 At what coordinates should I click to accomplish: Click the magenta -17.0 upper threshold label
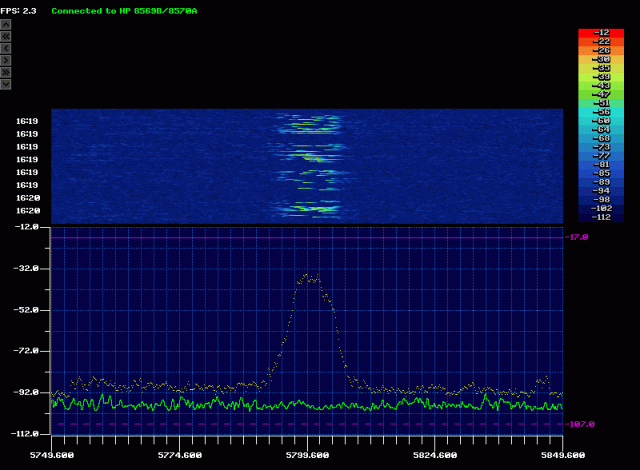pyautogui.click(x=578, y=237)
